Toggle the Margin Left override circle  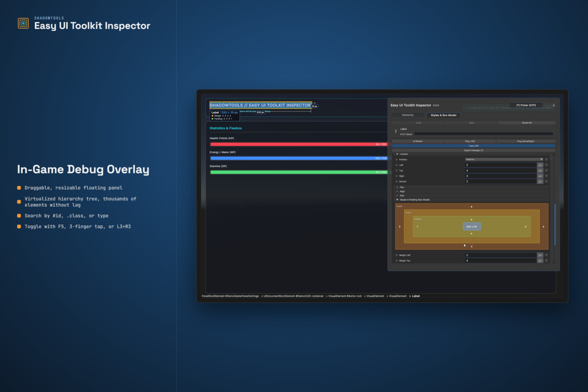396,255
